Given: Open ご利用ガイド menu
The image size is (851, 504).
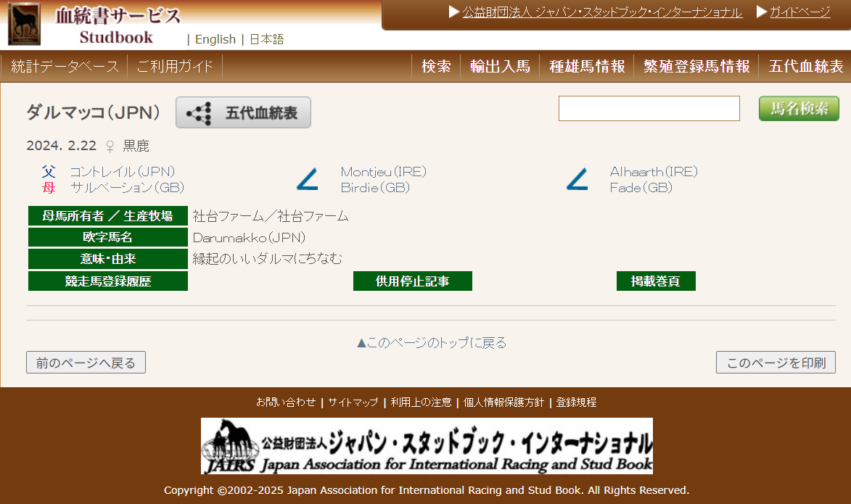Looking at the screenshot, I should (x=175, y=66).
